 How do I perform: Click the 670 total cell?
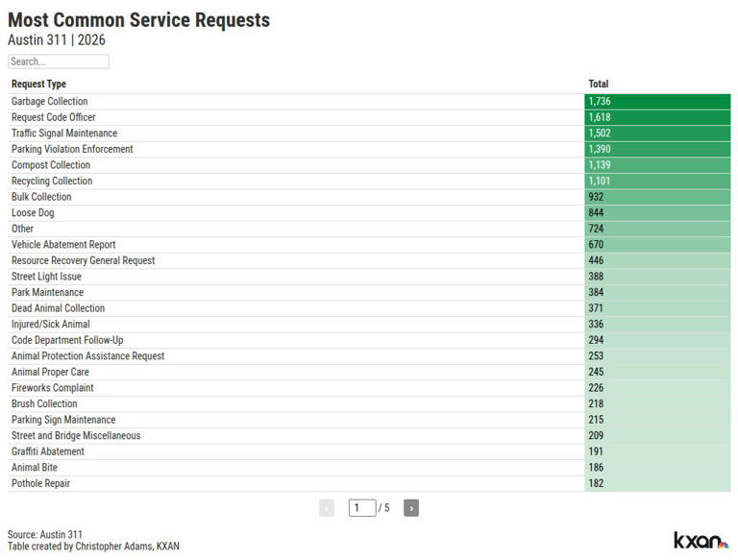[657, 245]
